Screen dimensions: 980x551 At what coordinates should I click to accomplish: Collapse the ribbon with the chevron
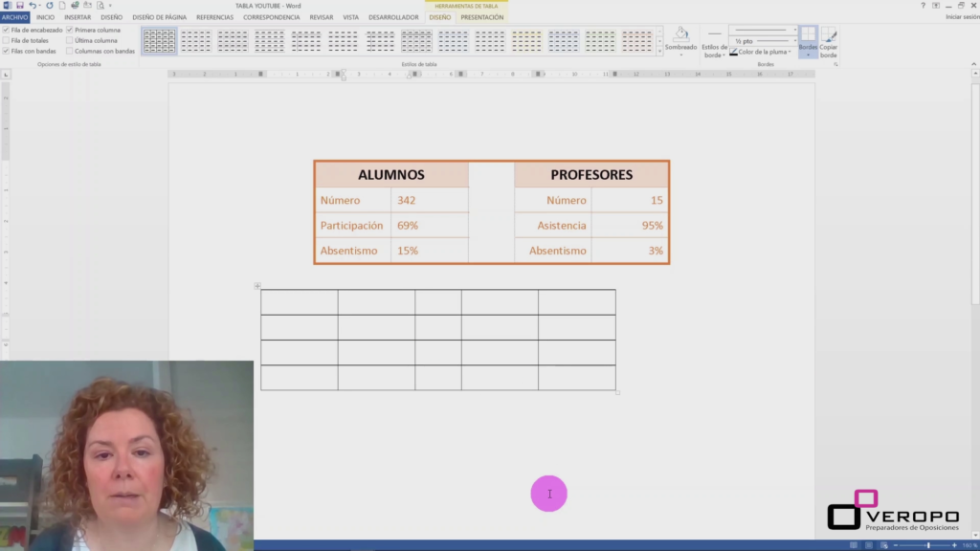(973, 64)
